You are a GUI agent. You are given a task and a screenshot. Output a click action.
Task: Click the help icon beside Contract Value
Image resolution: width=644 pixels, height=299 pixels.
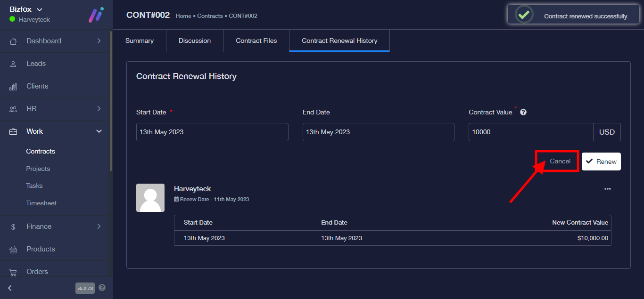pyautogui.click(x=523, y=113)
